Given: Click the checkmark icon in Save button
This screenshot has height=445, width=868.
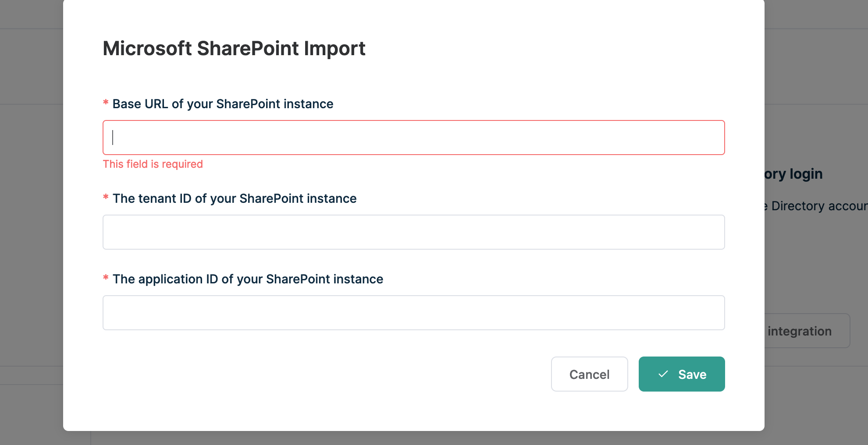Looking at the screenshot, I should [663, 374].
